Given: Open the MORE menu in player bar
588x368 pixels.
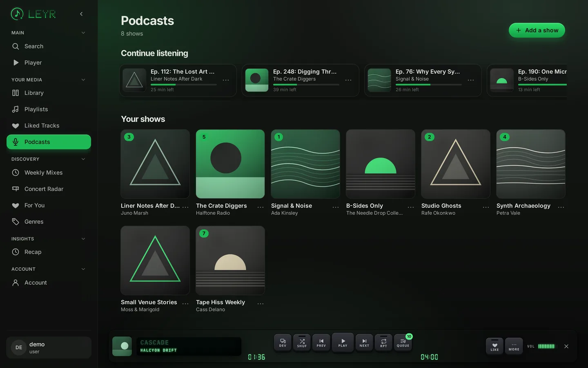Looking at the screenshot, I should (x=514, y=346).
